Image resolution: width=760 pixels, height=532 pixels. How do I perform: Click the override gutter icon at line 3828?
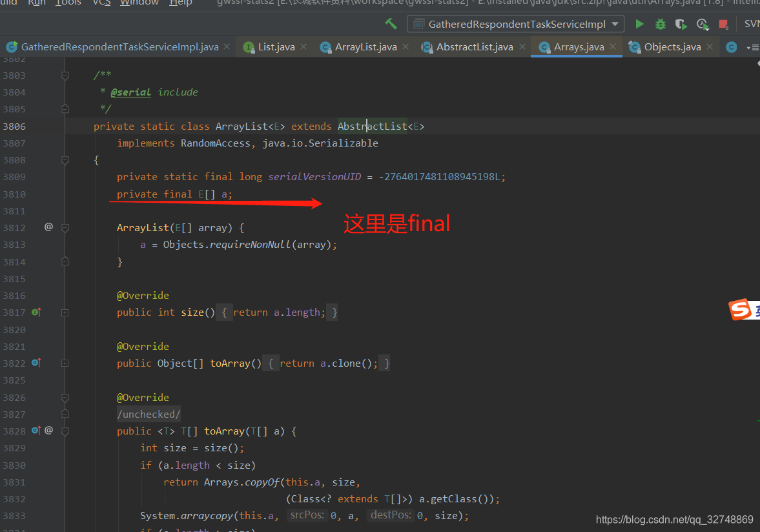(x=36, y=430)
